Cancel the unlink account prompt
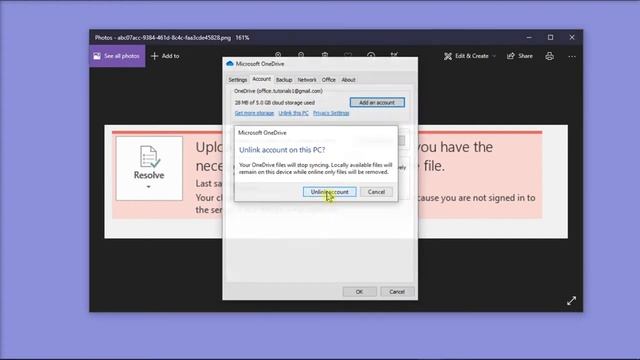640x360 pixels. coord(376,192)
